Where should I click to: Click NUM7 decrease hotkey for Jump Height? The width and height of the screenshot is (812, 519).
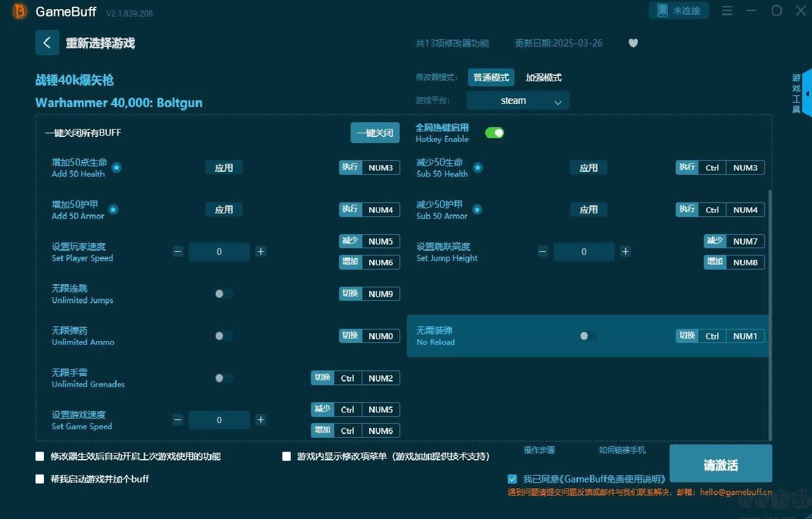734,241
